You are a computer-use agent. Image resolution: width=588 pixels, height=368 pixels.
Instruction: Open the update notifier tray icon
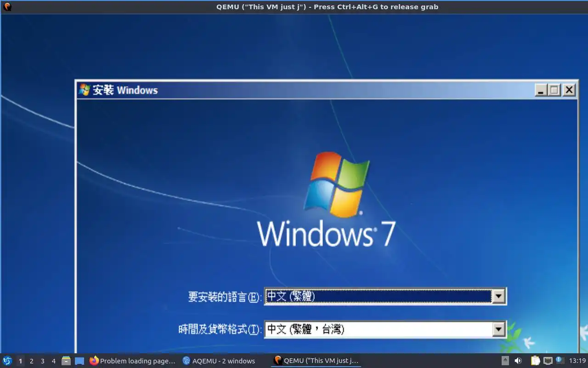click(x=560, y=360)
